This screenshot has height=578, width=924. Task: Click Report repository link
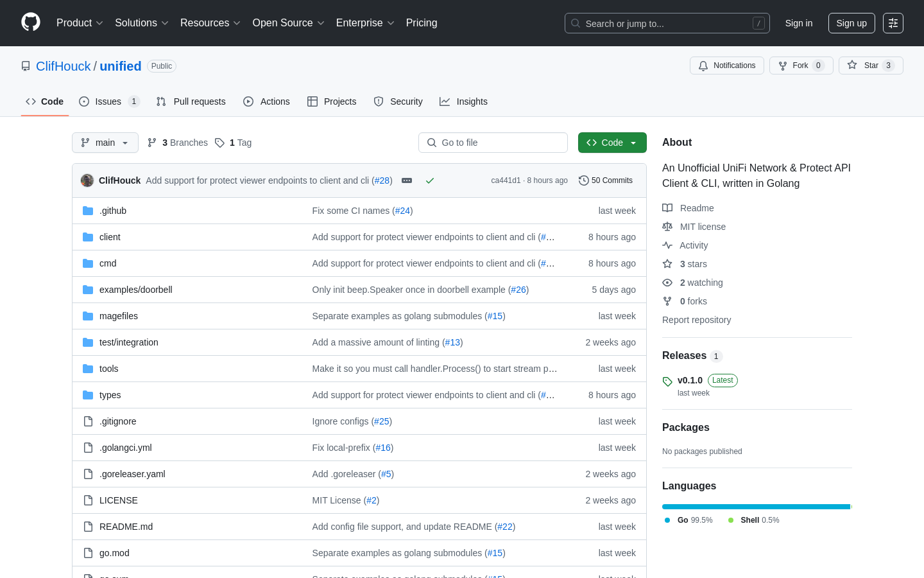pyautogui.click(x=696, y=320)
